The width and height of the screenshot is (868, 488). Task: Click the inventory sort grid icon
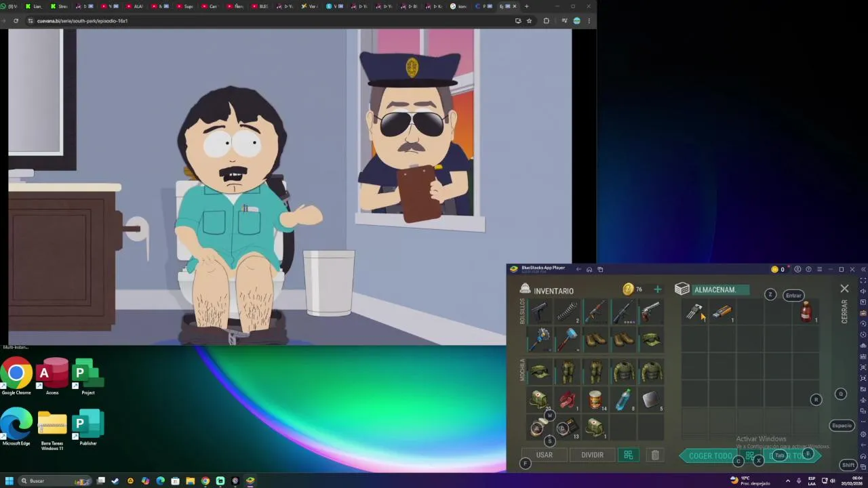(628, 455)
